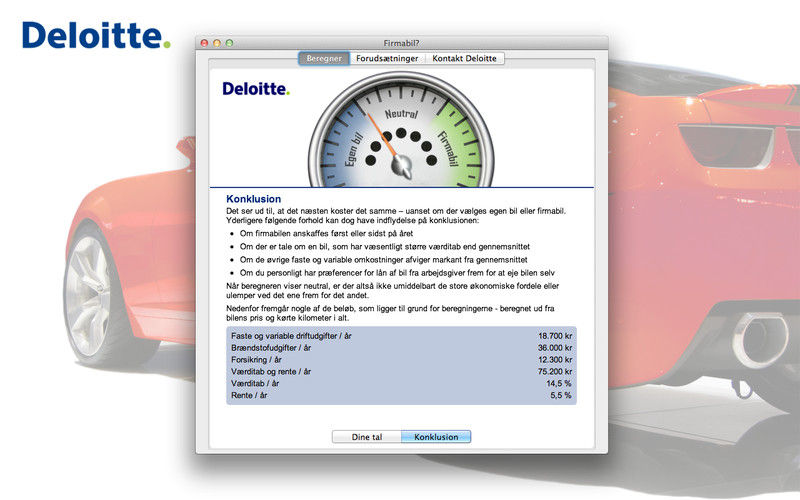Select the Konklusion segment button
Screen dimensions: 800x500
click(x=436, y=437)
